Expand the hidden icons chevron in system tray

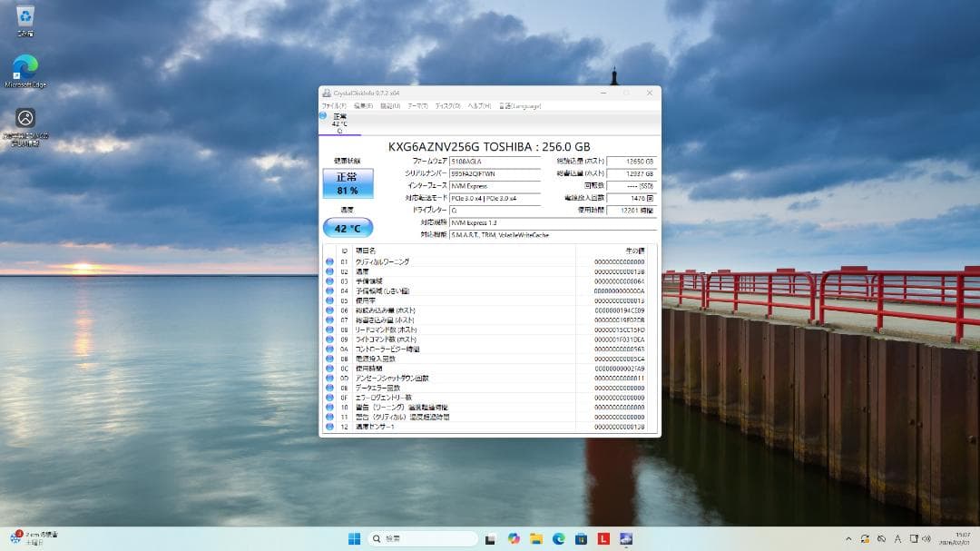[x=848, y=537]
